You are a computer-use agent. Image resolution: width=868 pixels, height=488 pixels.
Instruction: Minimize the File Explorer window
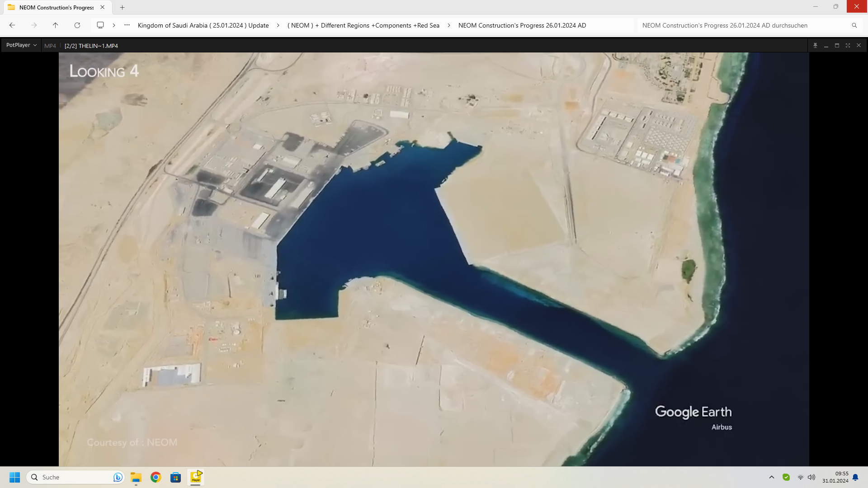click(816, 6)
